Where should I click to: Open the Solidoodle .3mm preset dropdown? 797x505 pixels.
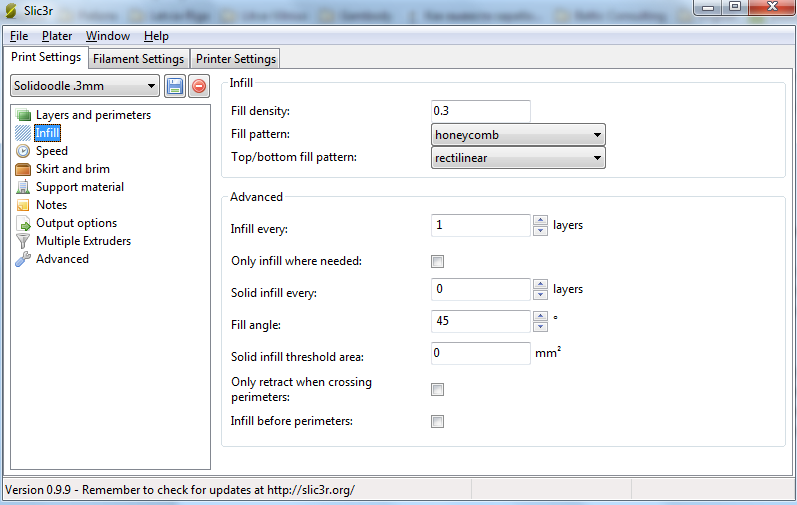[85, 86]
